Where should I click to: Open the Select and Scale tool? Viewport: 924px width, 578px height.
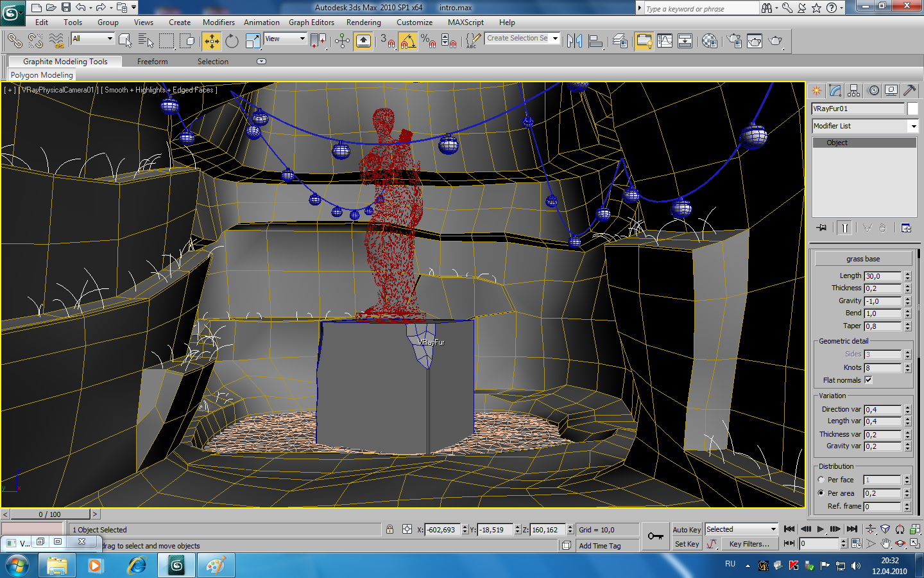coord(252,41)
